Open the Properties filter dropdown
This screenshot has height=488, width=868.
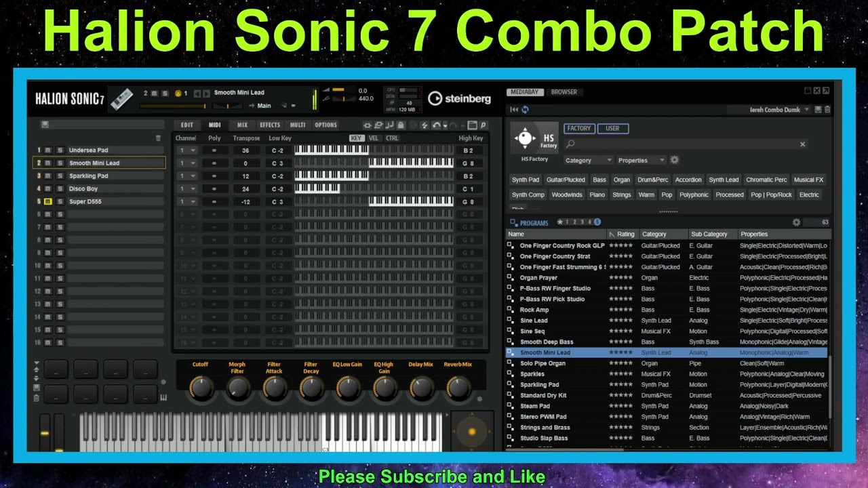642,161
